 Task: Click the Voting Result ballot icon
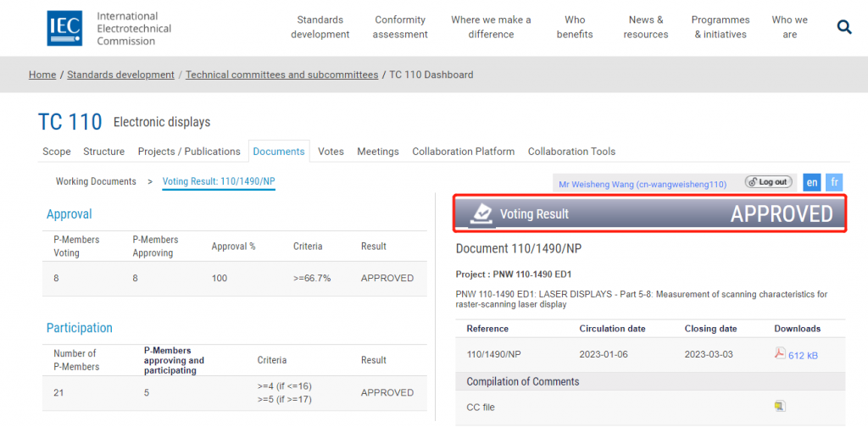pyautogui.click(x=481, y=214)
